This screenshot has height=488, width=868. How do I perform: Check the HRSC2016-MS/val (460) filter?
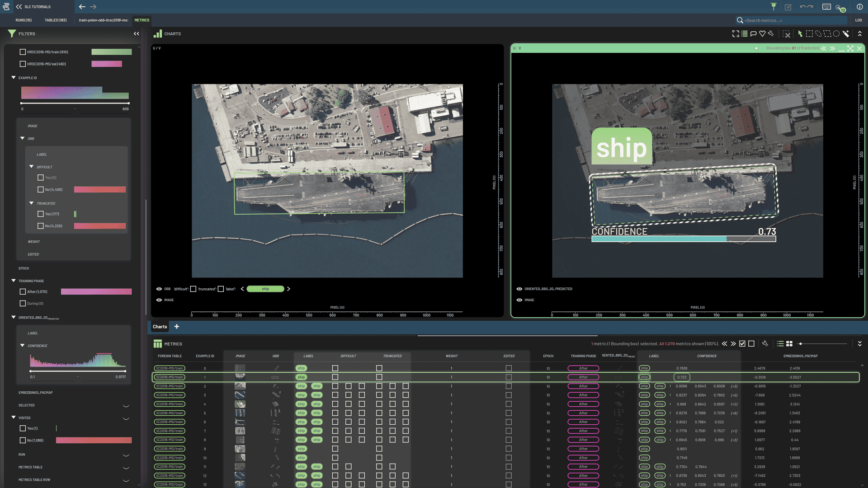23,64
